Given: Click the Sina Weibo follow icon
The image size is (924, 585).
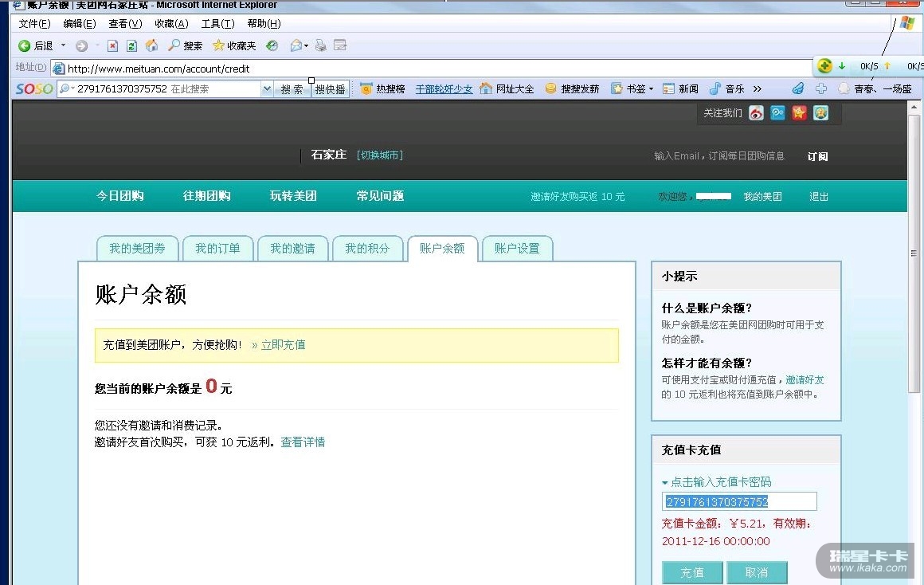Looking at the screenshot, I should pyautogui.click(x=756, y=113).
